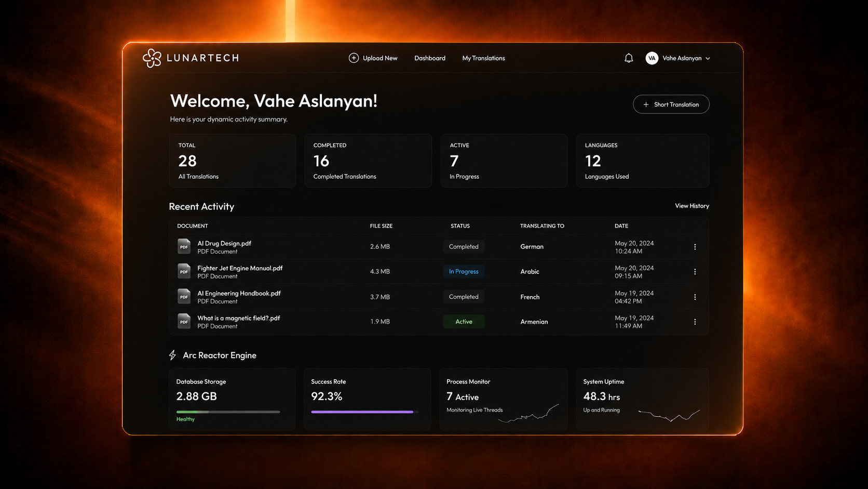Viewport: 868px width, 489px height.
Task: Click the DATE column header
Action: pyautogui.click(x=621, y=226)
